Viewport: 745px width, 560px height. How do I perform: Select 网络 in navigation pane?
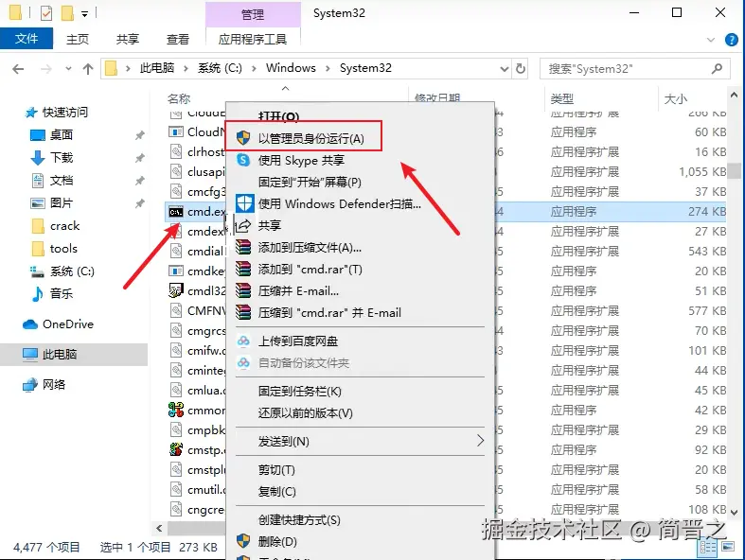click(x=54, y=385)
